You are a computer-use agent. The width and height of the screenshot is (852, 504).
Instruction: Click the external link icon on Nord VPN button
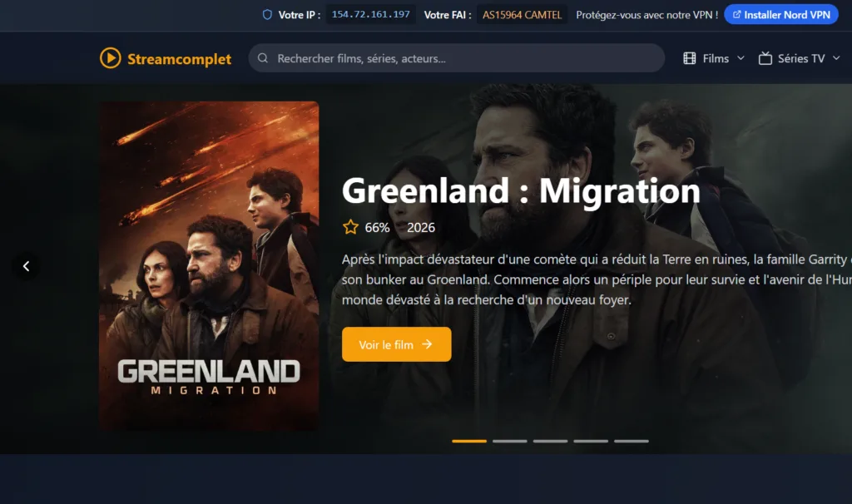click(x=737, y=15)
